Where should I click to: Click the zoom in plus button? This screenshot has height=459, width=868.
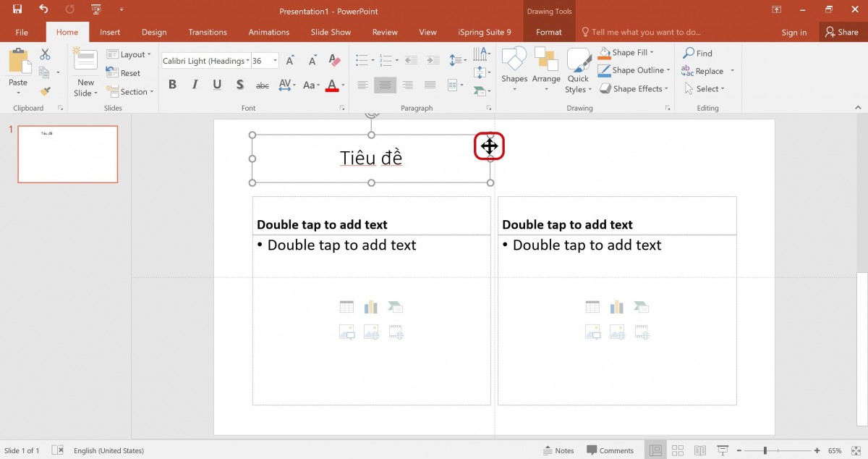817,450
